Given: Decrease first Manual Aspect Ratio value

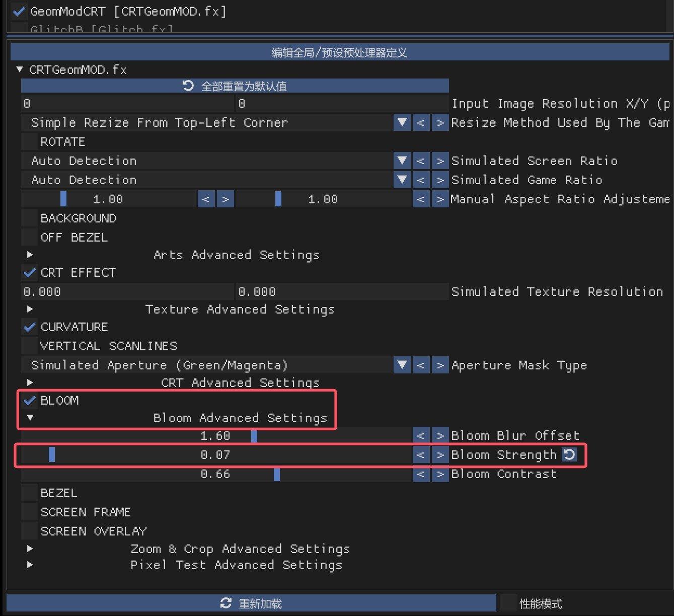Looking at the screenshot, I should click(x=206, y=199).
